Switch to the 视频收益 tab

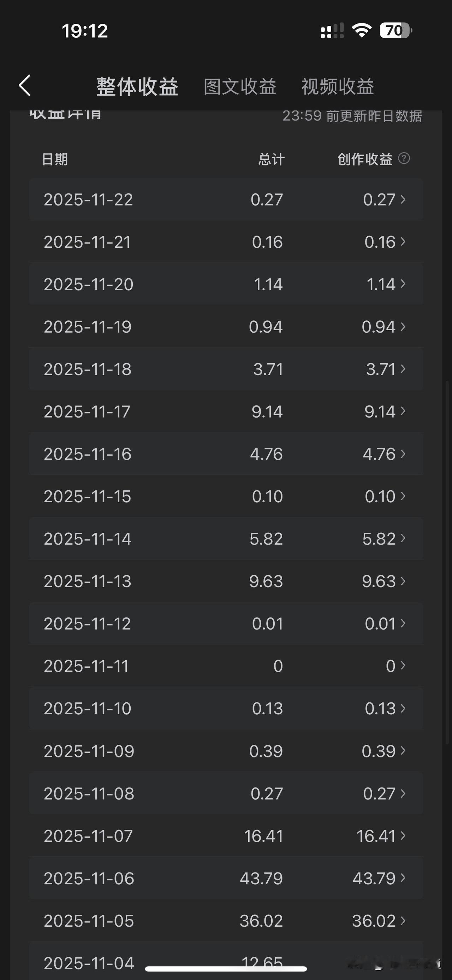tap(338, 87)
